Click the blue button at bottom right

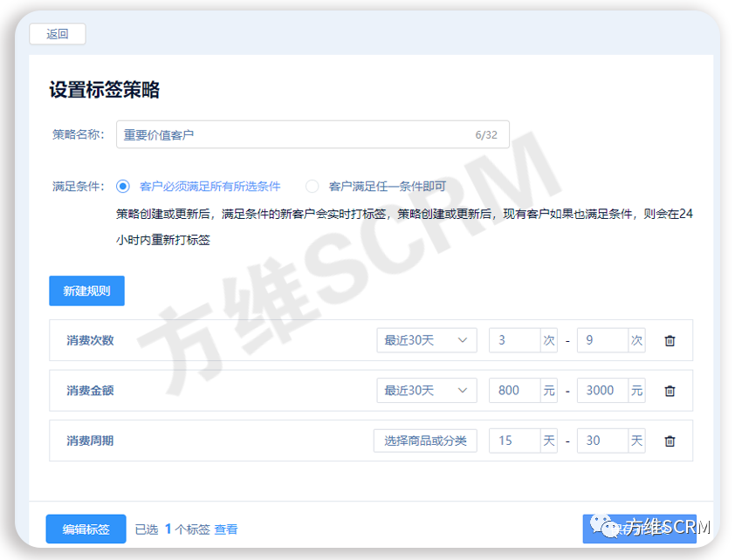pos(639,529)
